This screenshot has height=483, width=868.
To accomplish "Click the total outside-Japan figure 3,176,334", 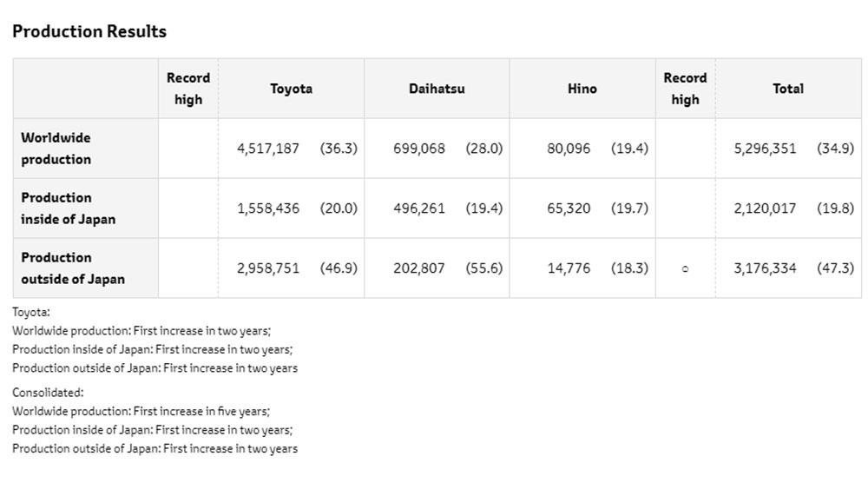I will [x=765, y=268].
